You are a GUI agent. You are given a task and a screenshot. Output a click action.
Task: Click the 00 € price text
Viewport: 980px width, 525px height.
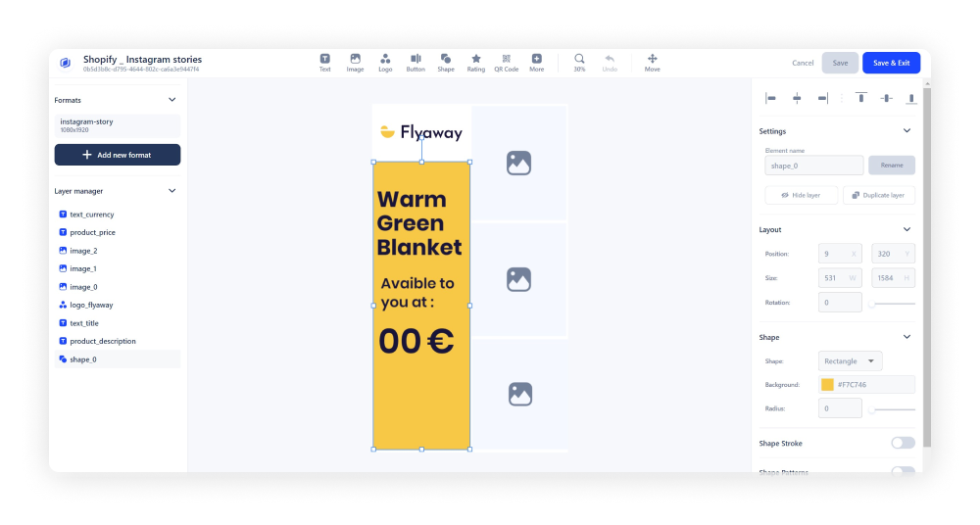point(416,341)
